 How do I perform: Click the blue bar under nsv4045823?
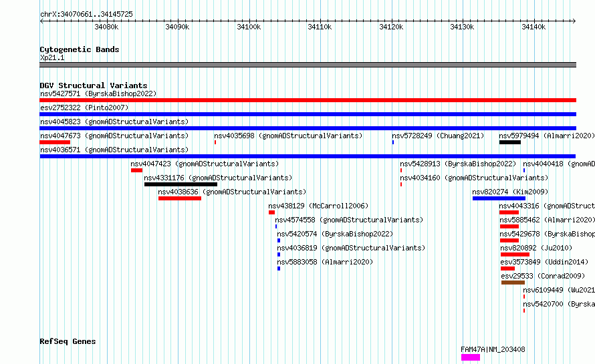(308, 128)
